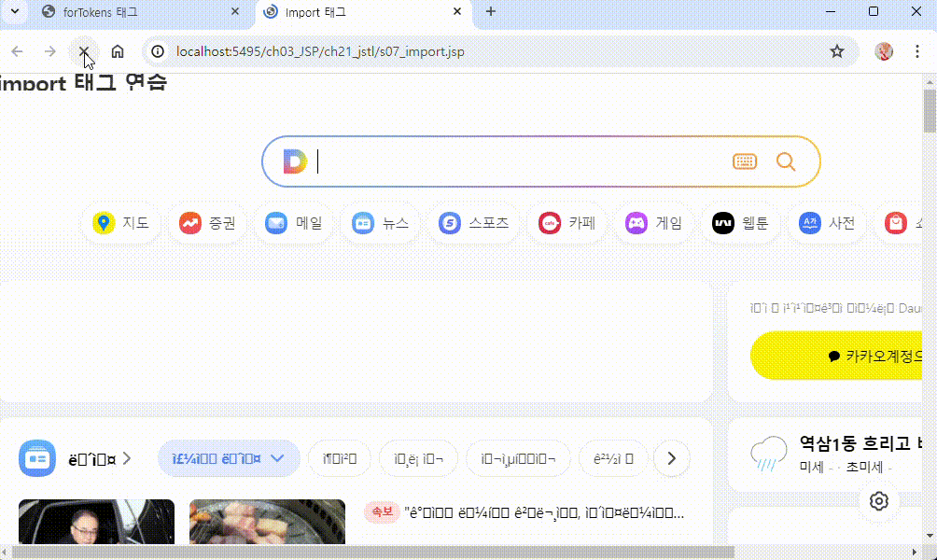Viewport: 937px width, 560px height.
Task: Open the 게임 shortcut
Action: [x=653, y=223]
